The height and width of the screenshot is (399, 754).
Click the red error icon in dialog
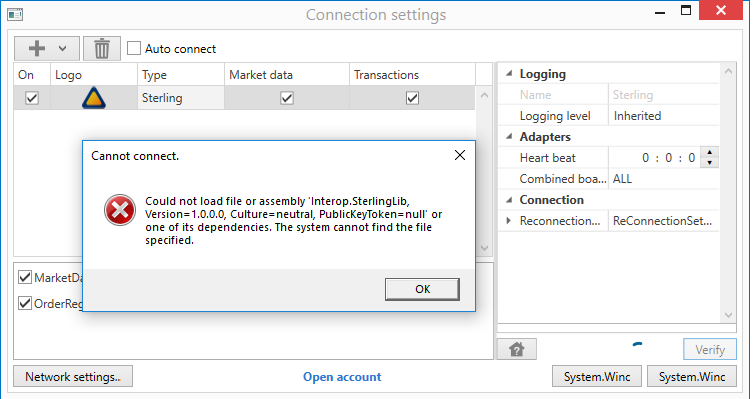click(x=120, y=210)
